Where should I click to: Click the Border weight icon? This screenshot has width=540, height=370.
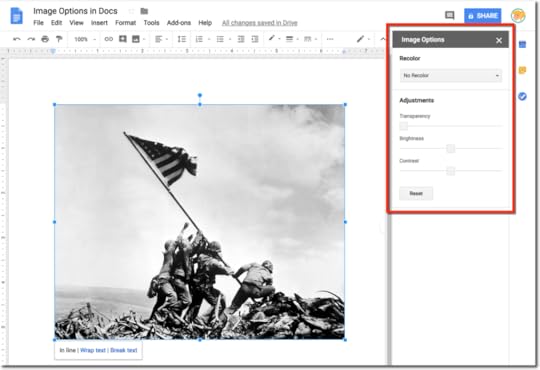coord(290,39)
